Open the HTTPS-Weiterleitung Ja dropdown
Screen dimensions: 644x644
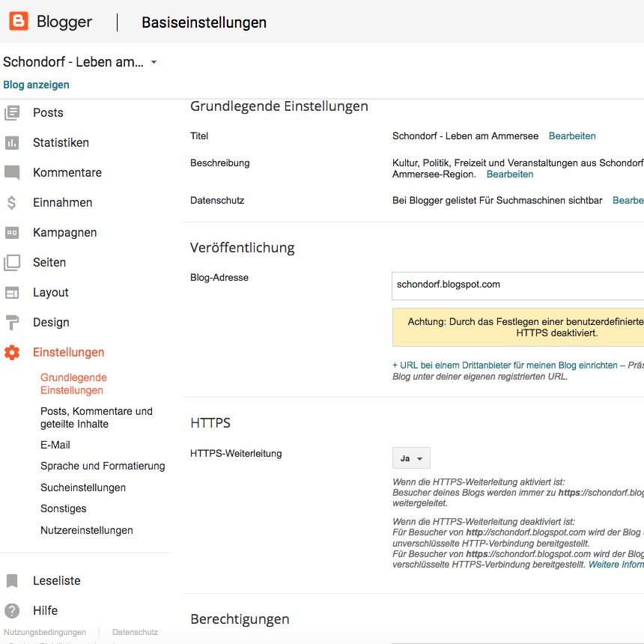tap(411, 458)
